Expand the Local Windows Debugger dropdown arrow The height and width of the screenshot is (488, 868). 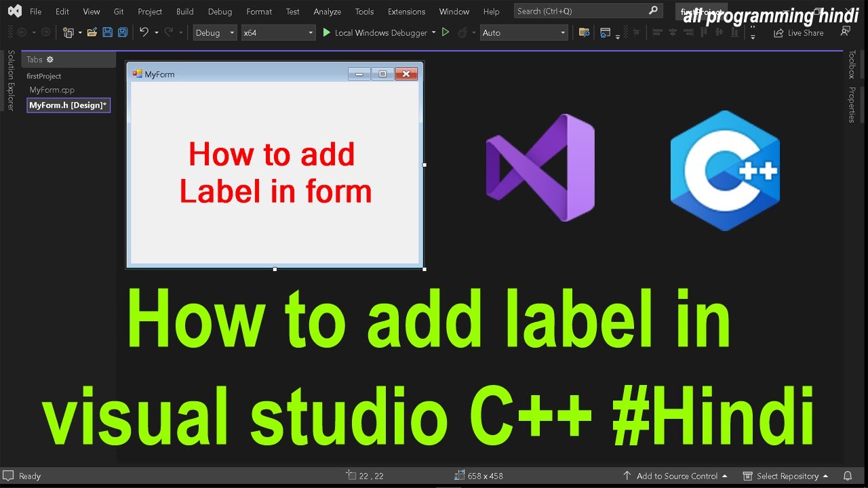point(433,33)
